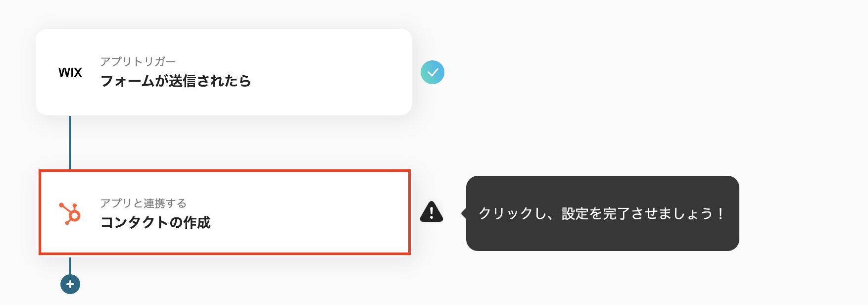Click the connector line between the two steps
Viewport: 868px width, 305px height.
click(x=70, y=141)
